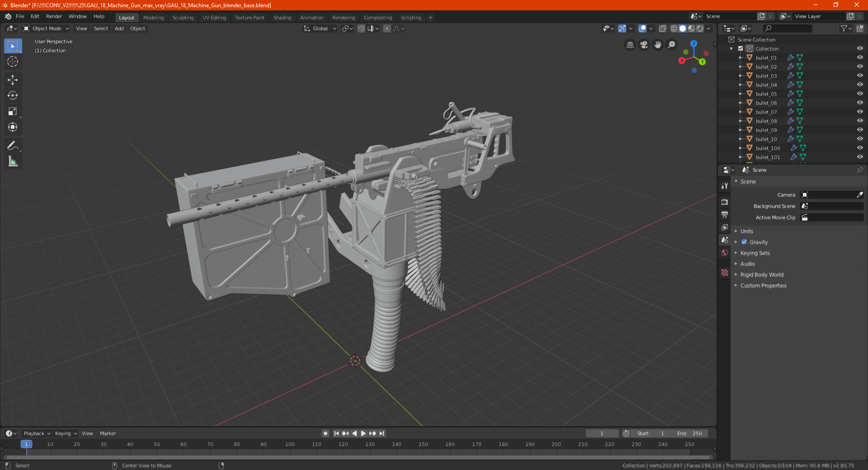This screenshot has height=470, width=868.
Task: Open the Add menu in viewport
Action: coord(119,28)
